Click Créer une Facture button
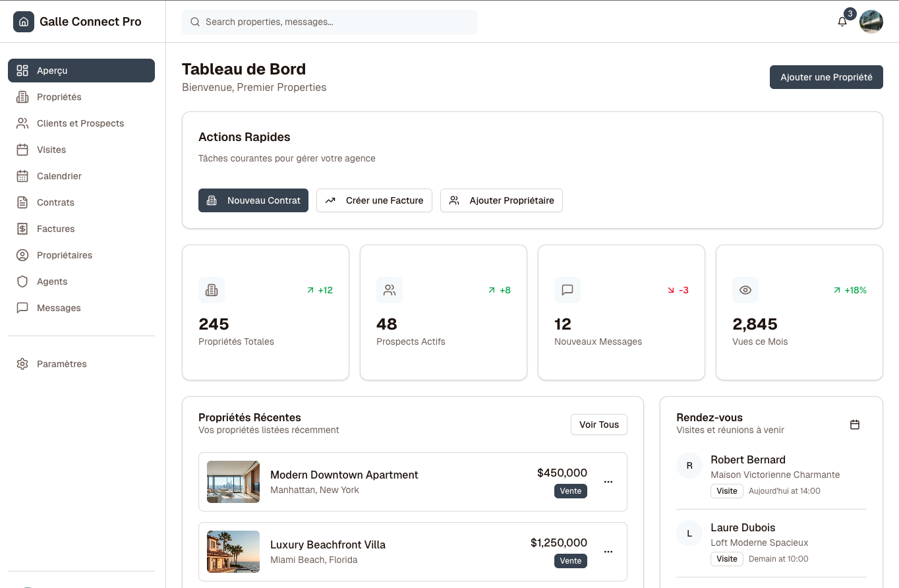The height and width of the screenshot is (588, 899). [x=374, y=200]
